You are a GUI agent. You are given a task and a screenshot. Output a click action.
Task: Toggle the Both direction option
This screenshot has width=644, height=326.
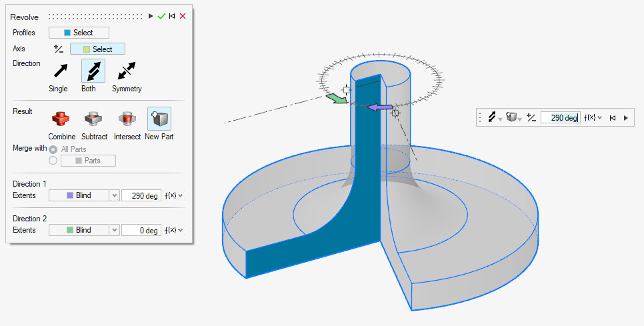93,71
